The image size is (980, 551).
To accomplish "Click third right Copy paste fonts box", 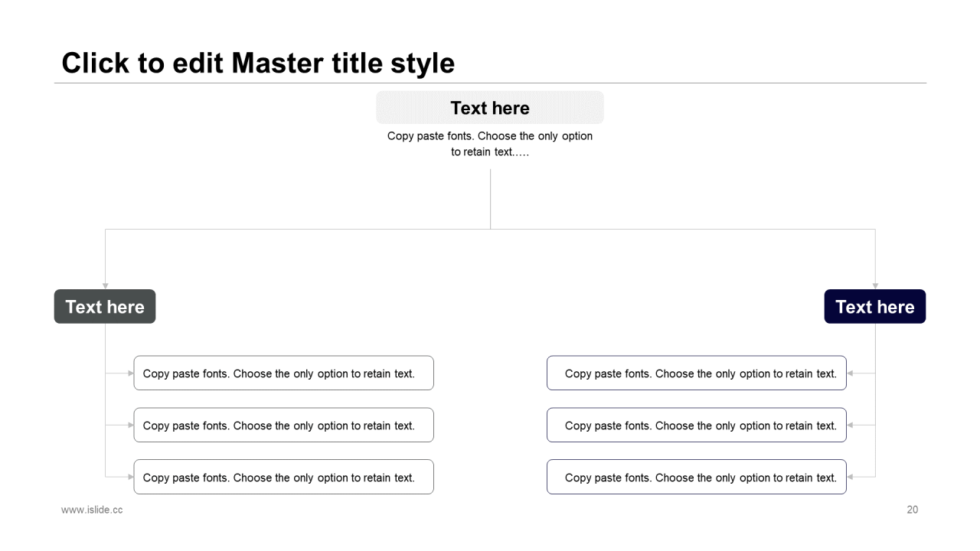I will [x=696, y=478].
